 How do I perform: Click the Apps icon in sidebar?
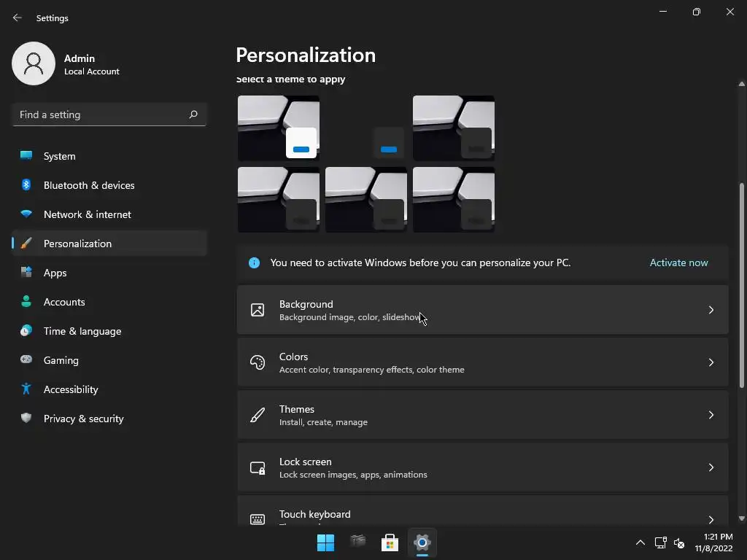tap(26, 273)
